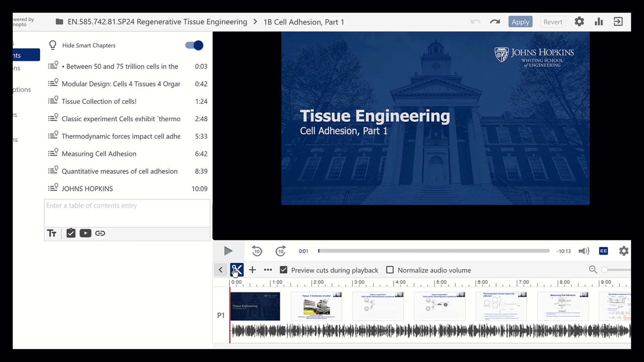Click the plus add-content icon
Image resolution: width=644 pixels, height=362 pixels.
tap(252, 270)
